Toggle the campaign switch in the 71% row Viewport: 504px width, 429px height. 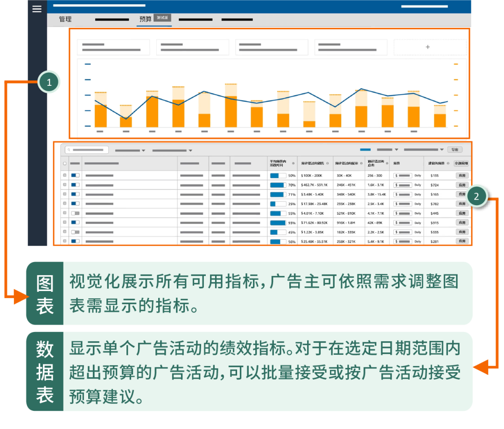75,194
